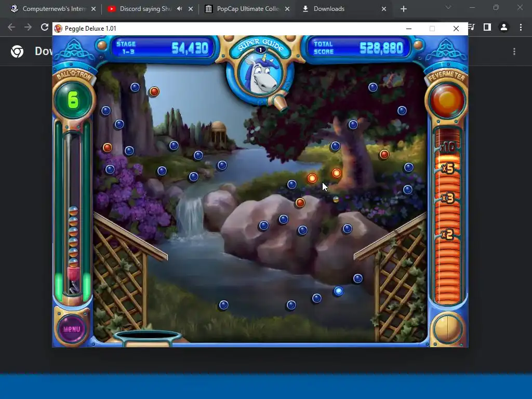Click the x2 marker on fever meter
This screenshot has width=532, height=399.
tap(447, 234)
